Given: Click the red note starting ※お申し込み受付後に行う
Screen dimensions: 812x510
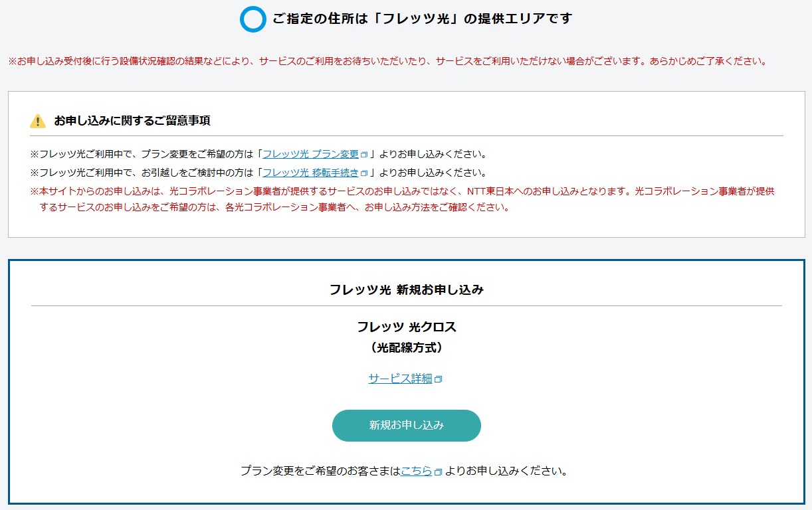Looking at the screenshot, I should [x=388, y=61].
